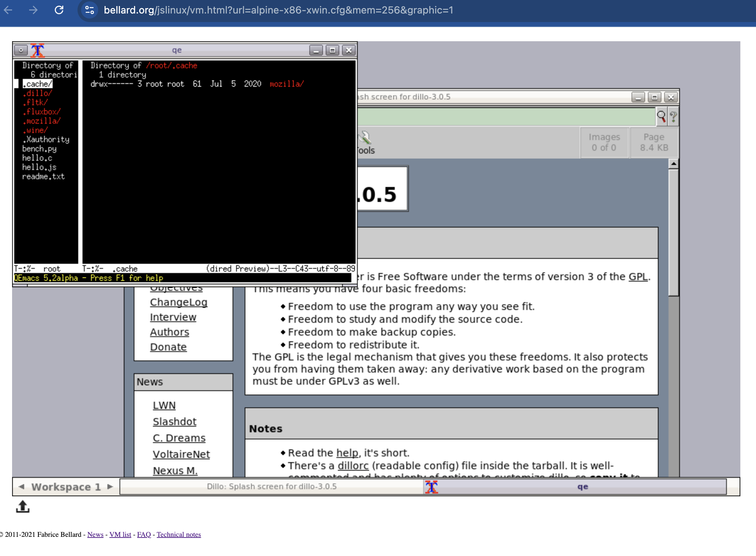
Task: Select the Dillo taskbar window entry
Action: [x=272, y=487]
